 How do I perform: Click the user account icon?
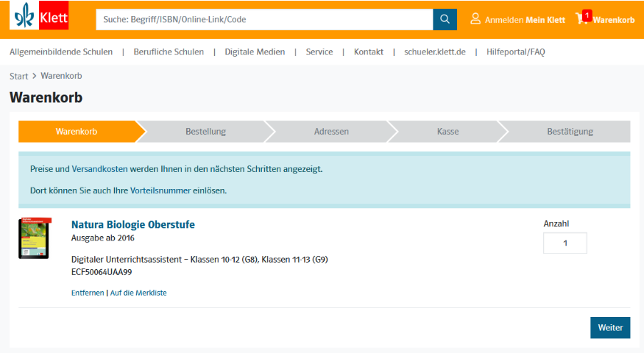click(475, 18)
